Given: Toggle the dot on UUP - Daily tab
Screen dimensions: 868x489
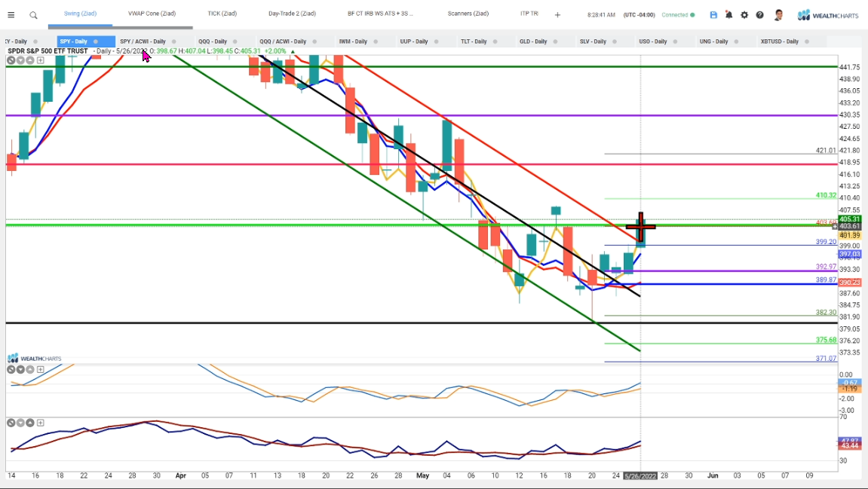Looking at the screenshot, I should click(436, 41).
